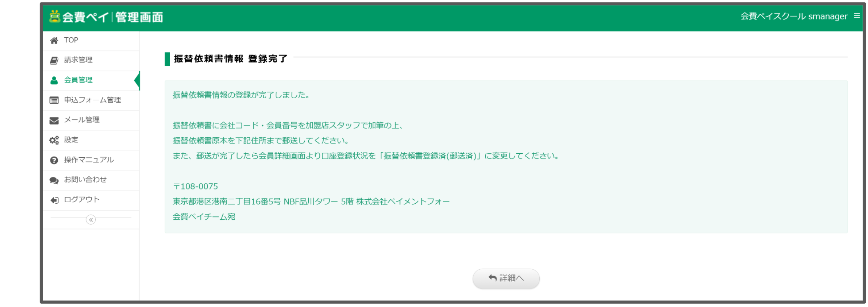This screenshot has height=307, width=868.
Task: Open お問い合わせ in the sidebar
Action: click(91, 180)
